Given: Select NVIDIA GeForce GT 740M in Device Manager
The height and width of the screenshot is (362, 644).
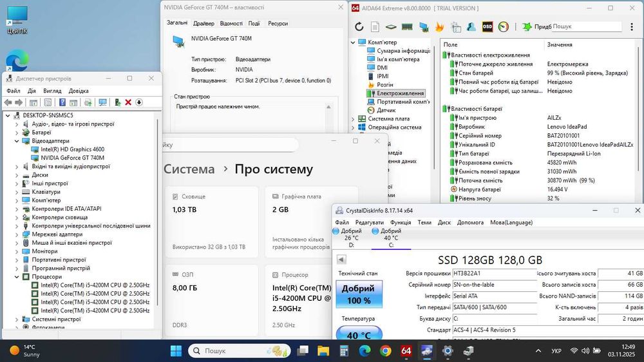Looking at the screenshot, I should pyautogui.click(x=72, y=158).
